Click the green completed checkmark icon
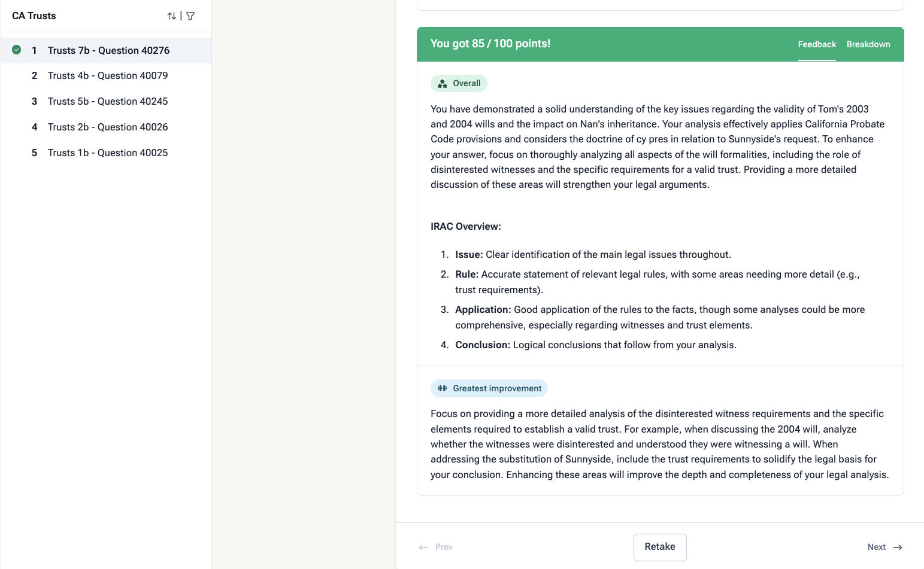Viewport: 924px width, 569px height. pos(17,50)
